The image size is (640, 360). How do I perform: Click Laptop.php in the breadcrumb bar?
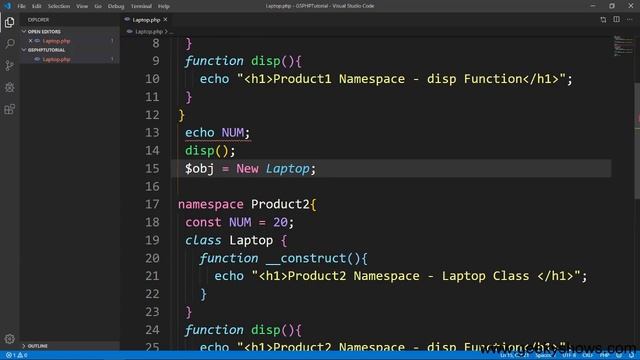(x=149, y=31)
